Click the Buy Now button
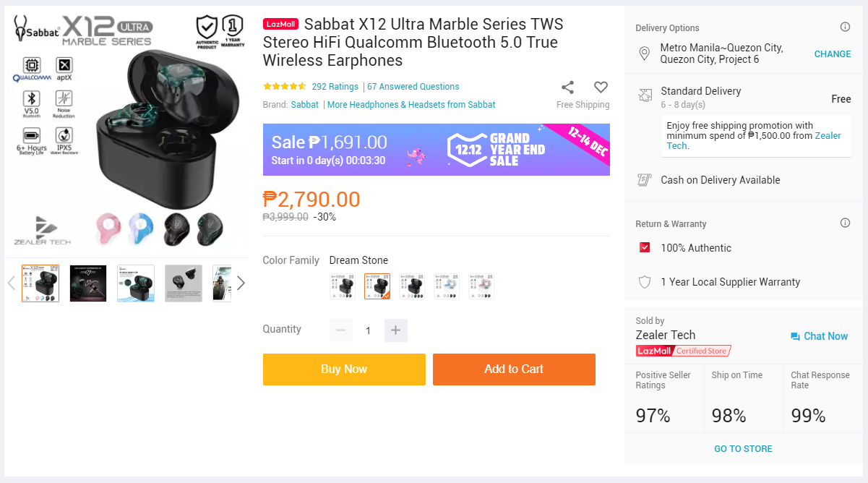The height and width of the screenshot is (483, 868). pos(344,369)
